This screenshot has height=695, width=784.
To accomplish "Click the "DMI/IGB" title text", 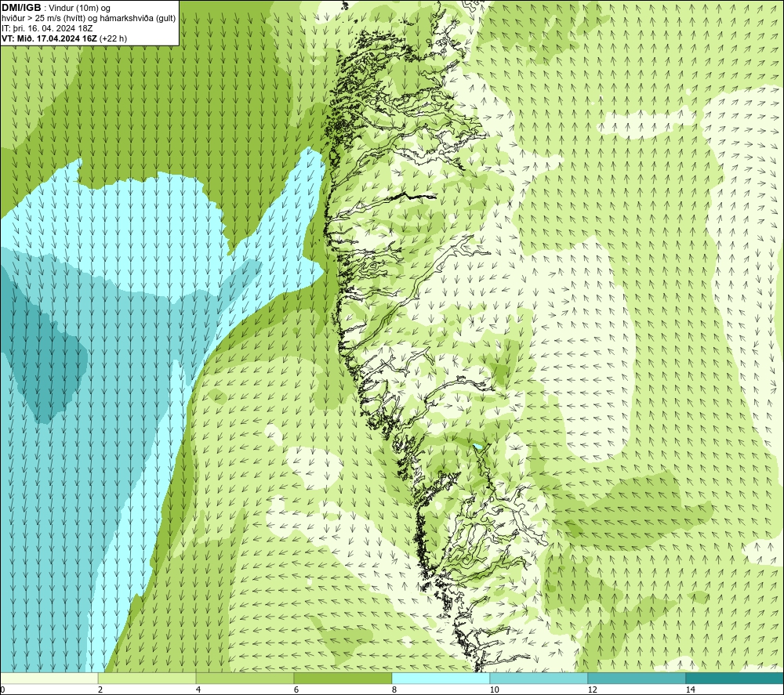I will click(x=21, y=8).
